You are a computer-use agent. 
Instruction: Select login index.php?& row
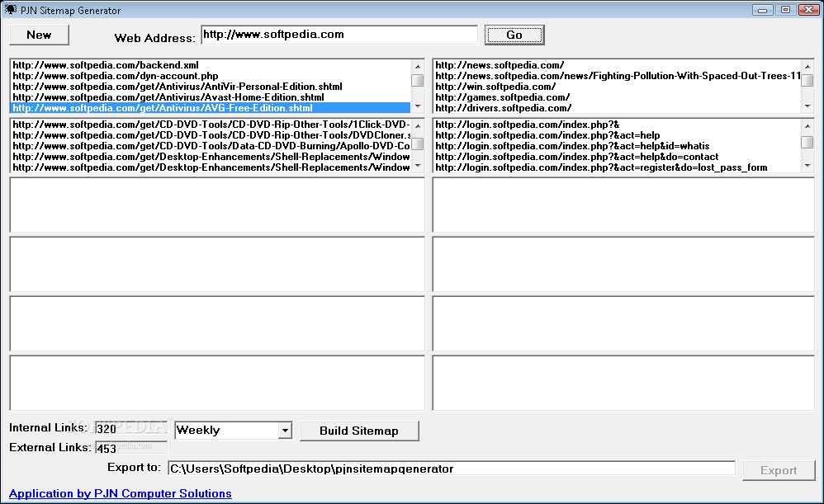pos(617,125)
